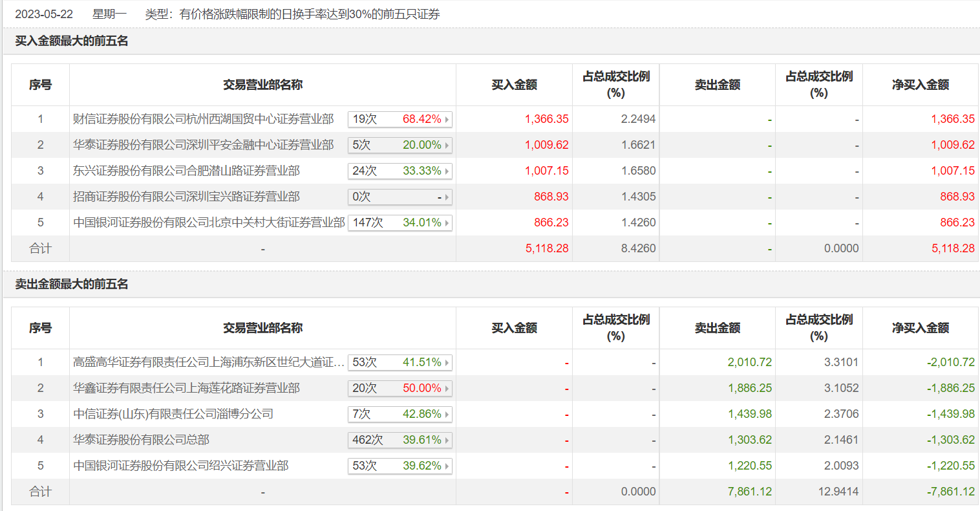This screenshot has width=980, height=511.
Task: Open the 高盛高华证券上海浦东新区世纪大道 link
Action: pos(209,362)
